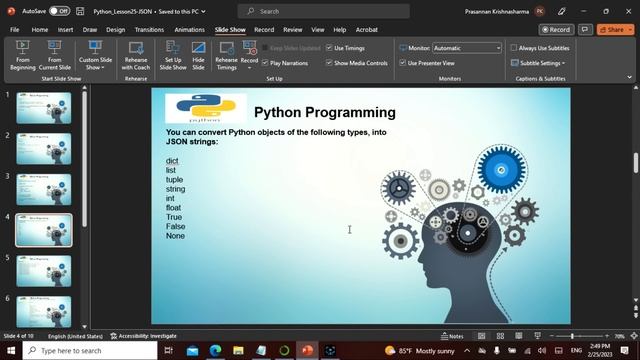The image size is (640, 360).
Task: Open Comments pane icon
Action: click(x=585, y=30)
